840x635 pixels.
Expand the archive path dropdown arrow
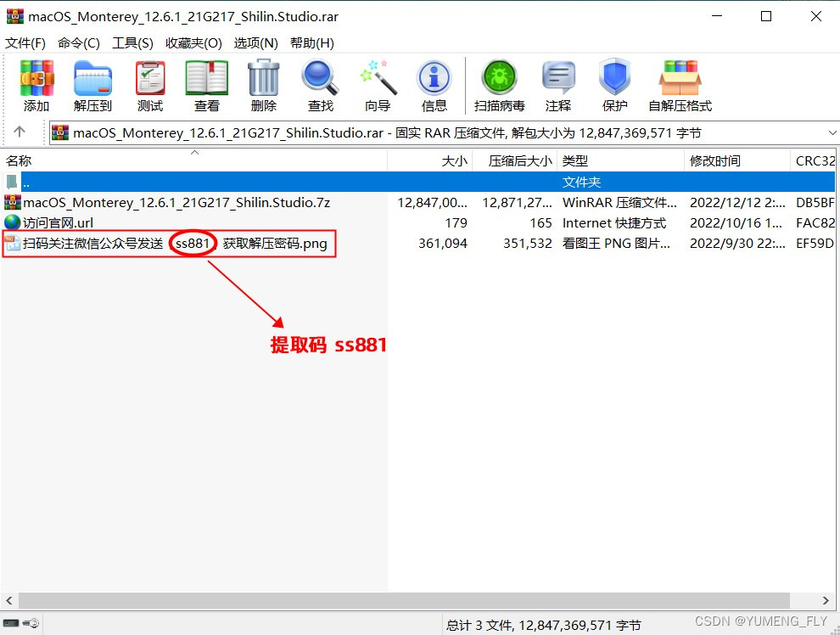click(x=832, y=132)
